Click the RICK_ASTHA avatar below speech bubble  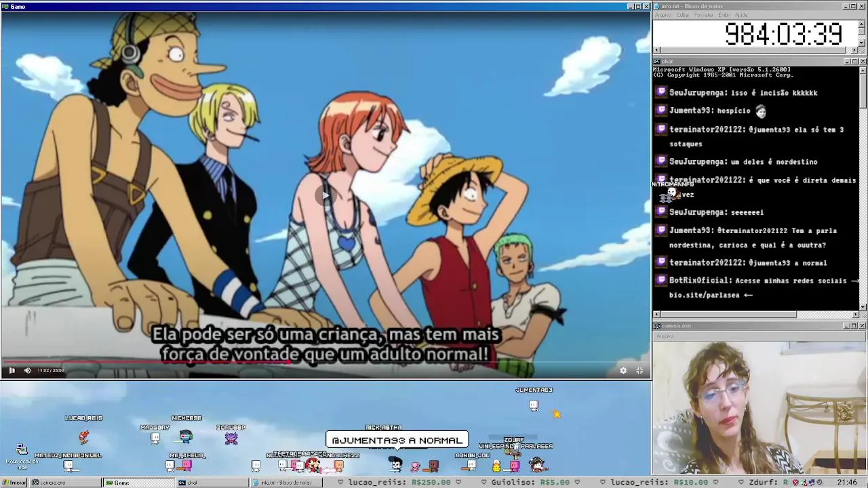coord(395,464)
